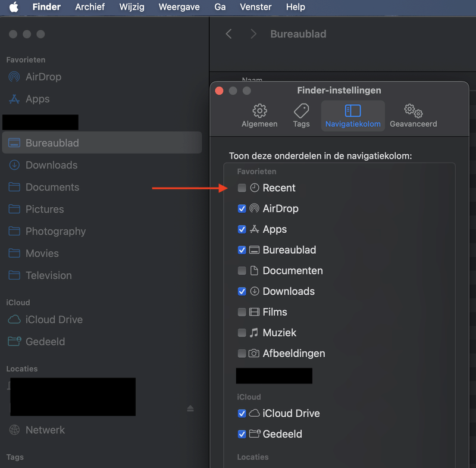The height and width of the screenshot is (468, 476).
Task: Open the Archief menu
Action: pos(90,7)
